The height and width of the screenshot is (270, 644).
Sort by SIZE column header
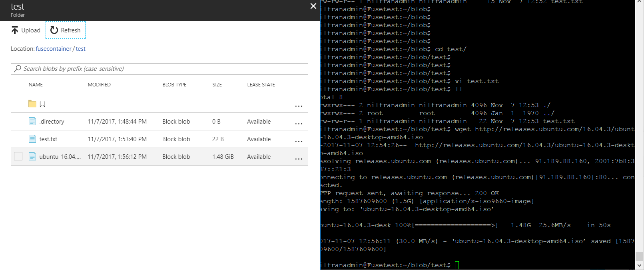(x=217, y=85)
